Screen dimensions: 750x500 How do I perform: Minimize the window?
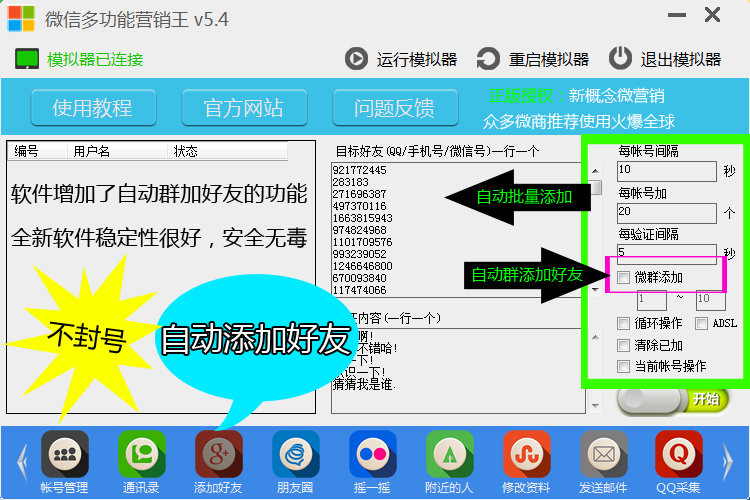coord(677,15)
